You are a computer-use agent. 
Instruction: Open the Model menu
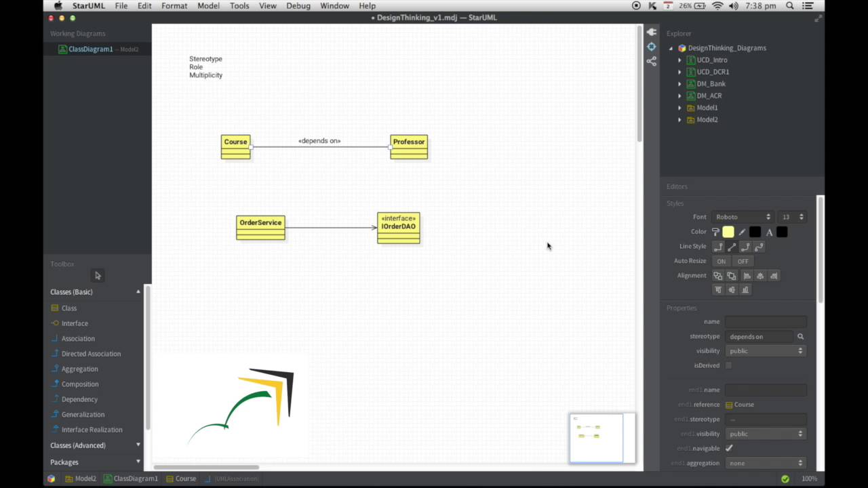tap(208, 5)
